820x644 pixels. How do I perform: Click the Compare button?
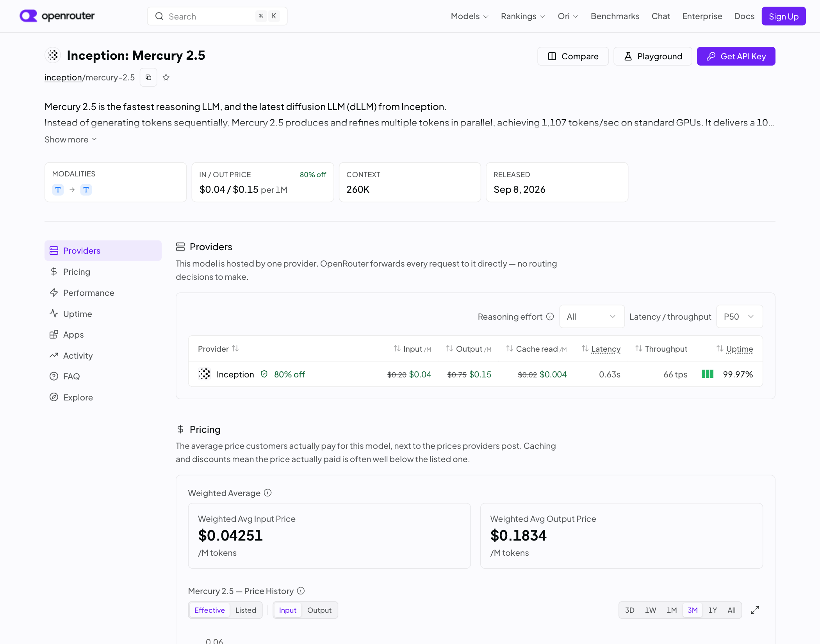pos(573,56)
